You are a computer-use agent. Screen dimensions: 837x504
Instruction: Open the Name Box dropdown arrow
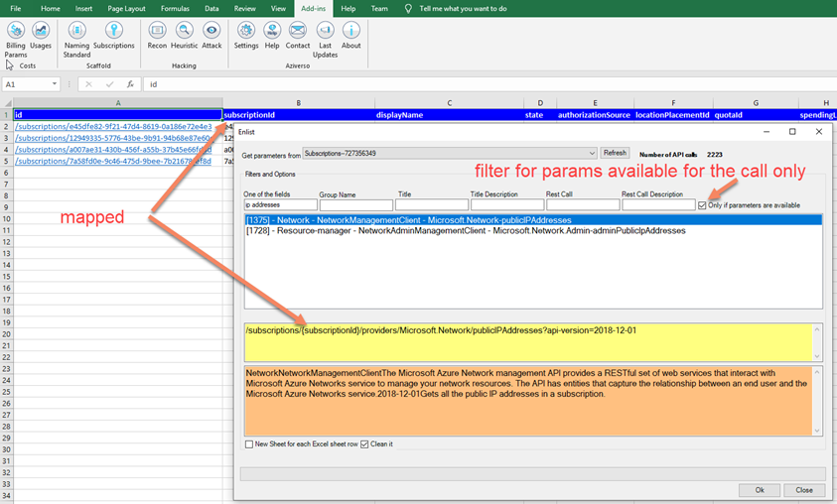point(54,84)
